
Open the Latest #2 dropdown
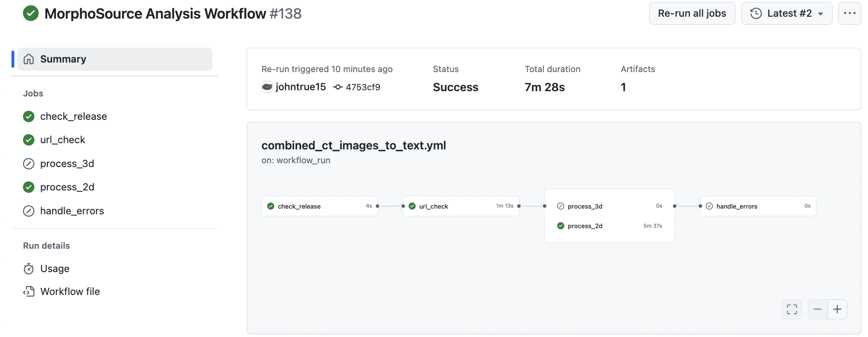[x=786, y=13]
